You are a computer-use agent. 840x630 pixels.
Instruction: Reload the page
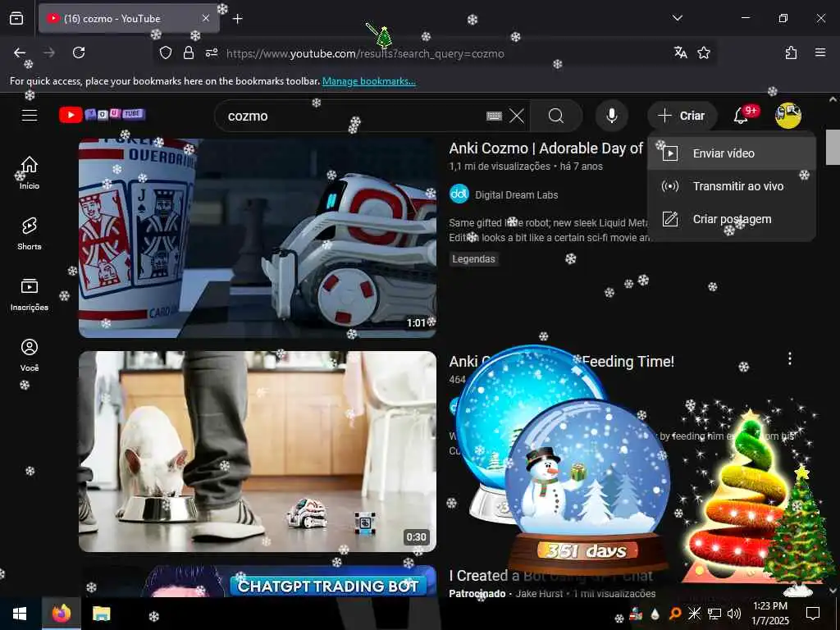pos(79,52)
